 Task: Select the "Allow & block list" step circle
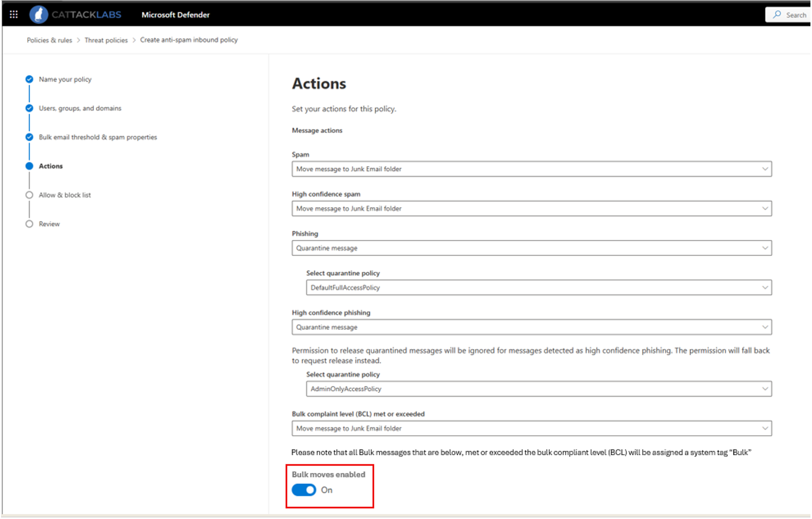tap(29, 195)
